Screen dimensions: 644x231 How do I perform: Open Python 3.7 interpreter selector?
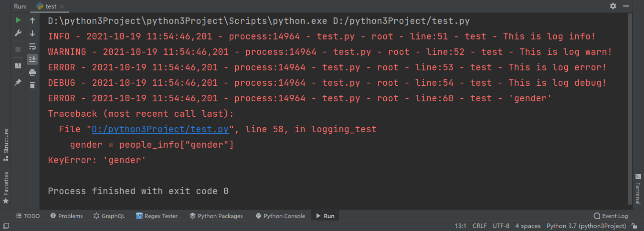(x=586, y=226)
